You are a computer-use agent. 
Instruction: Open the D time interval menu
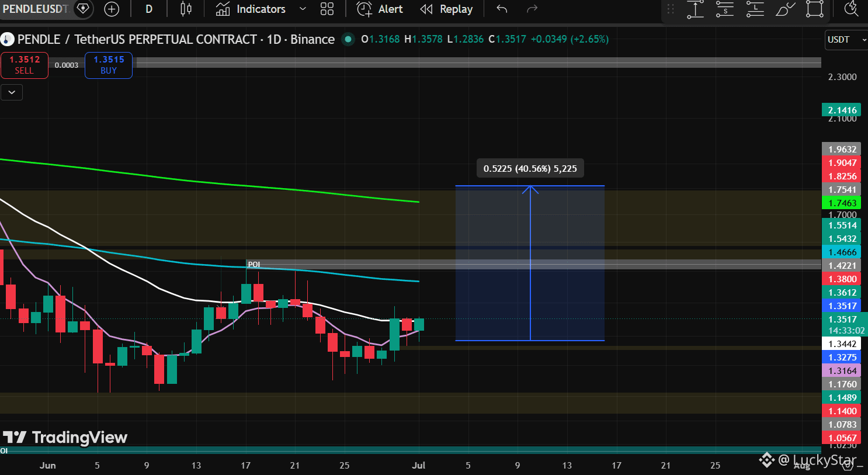click(x=149, y=9)
